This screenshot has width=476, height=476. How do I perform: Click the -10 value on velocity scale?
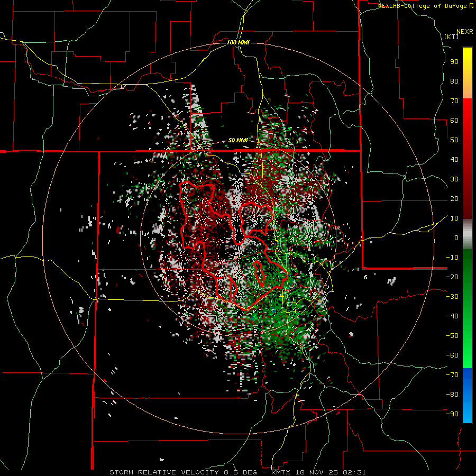[x=452, y=258]
